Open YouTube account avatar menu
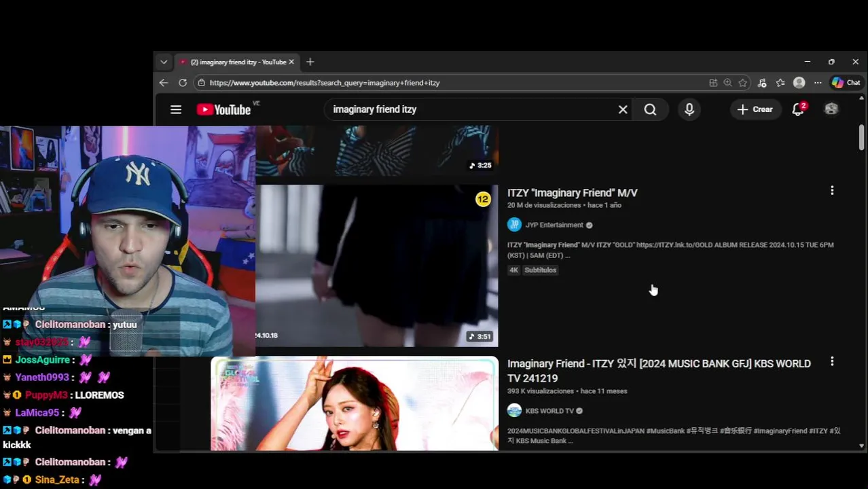This screenshot has height=489, width=868. [x=831, y=109]
